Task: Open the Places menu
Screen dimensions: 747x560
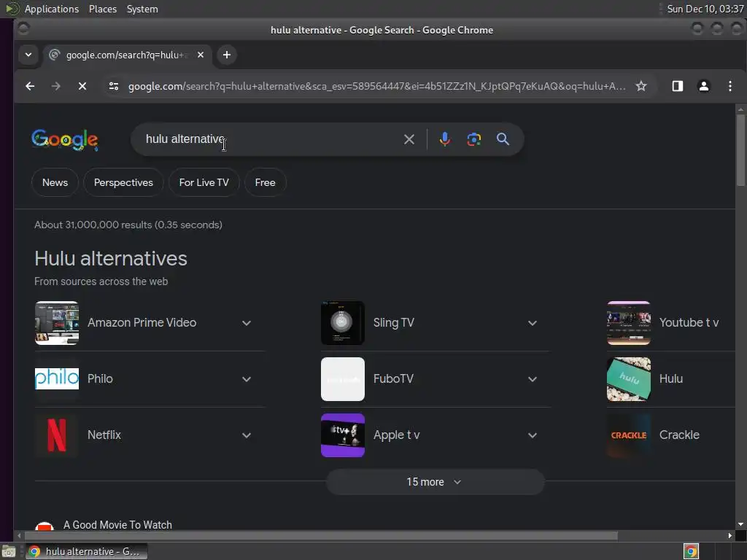Action: pyautogui.click(x=103, y=9)
